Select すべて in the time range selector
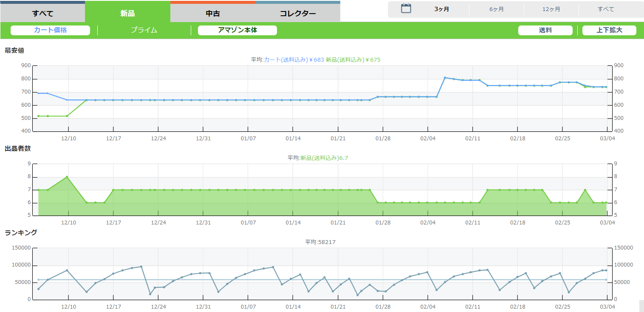 [606, 9]
